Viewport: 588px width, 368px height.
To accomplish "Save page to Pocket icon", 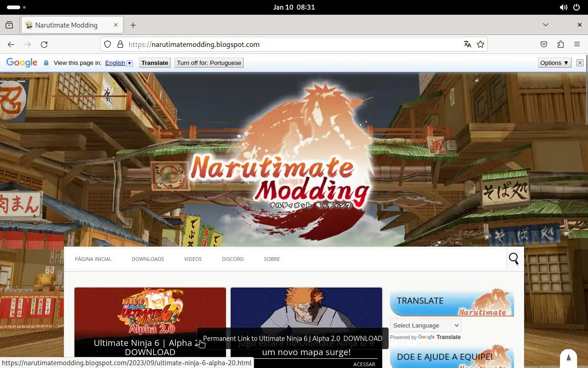I will (x=544, y=44).
